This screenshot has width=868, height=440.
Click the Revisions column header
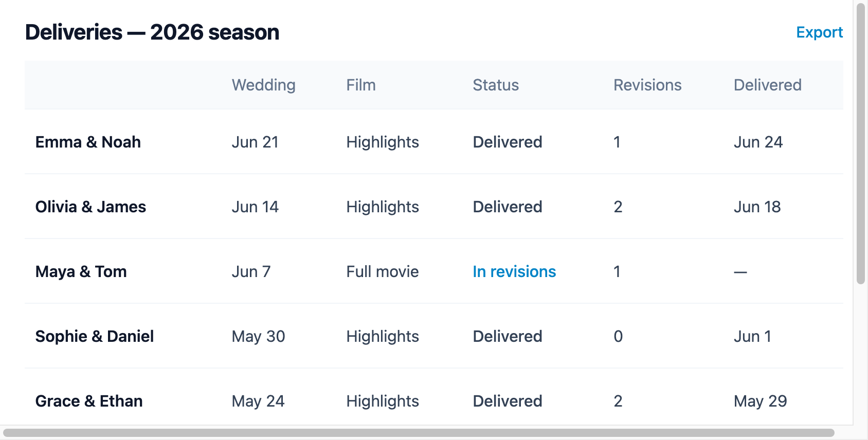point(647,85)
